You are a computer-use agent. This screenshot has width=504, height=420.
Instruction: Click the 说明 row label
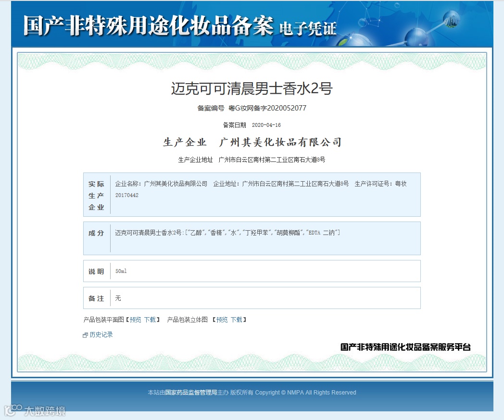pos(96,272)
